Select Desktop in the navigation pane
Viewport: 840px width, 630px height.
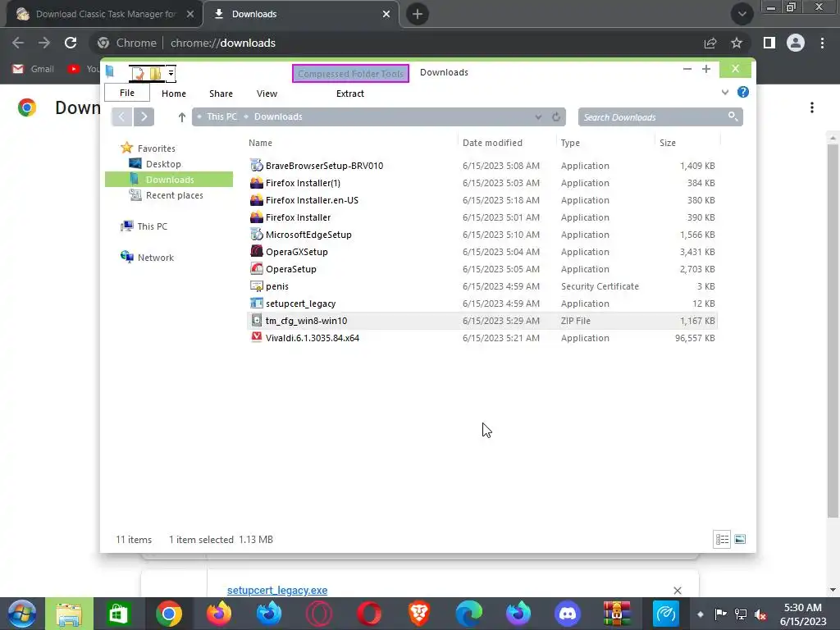163,164
